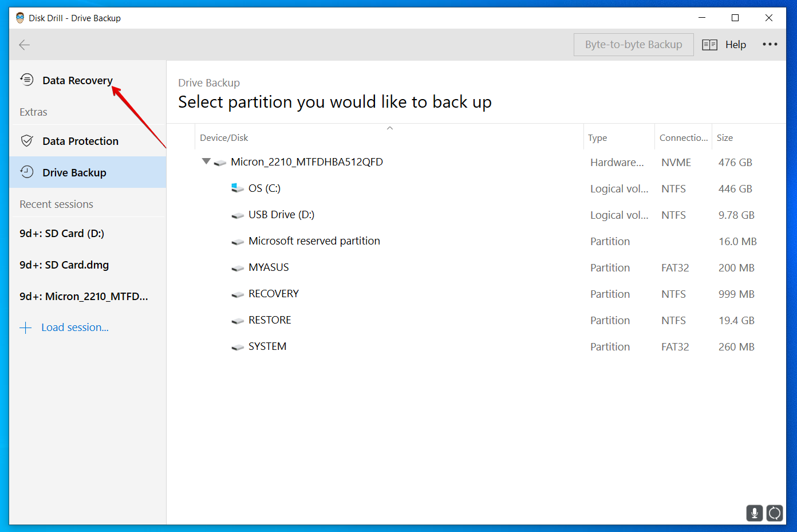Image resolution: width=797 pixels, height=532 pixels.
Task: Click the 260 MB size value
Action: pos(736,347)
